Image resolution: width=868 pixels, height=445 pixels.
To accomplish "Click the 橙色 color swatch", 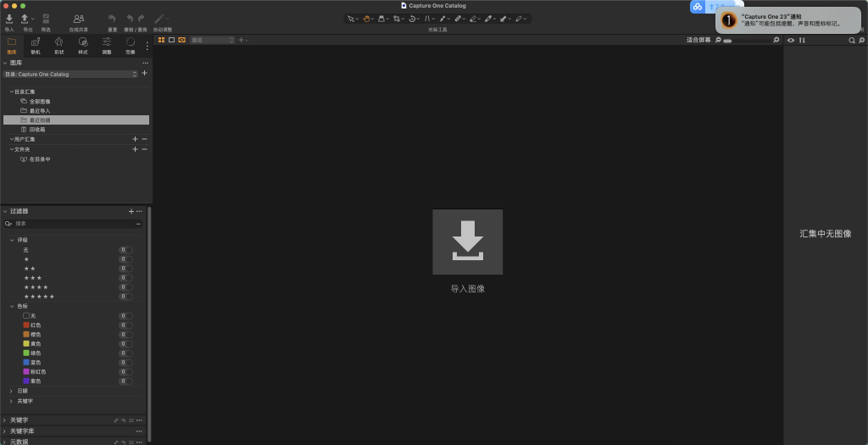I will click(x=26, y=334).
